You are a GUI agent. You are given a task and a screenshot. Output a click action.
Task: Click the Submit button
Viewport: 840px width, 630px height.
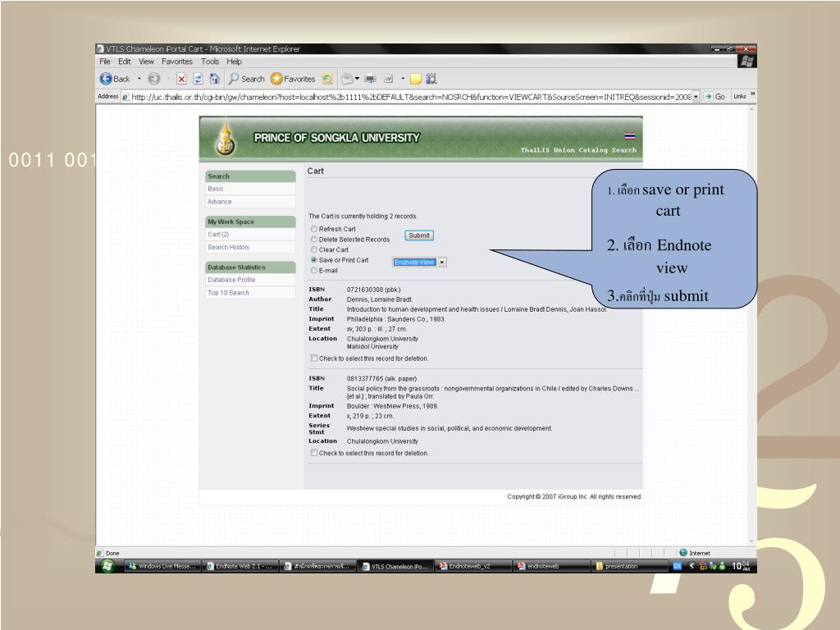(x=419, y=235)
